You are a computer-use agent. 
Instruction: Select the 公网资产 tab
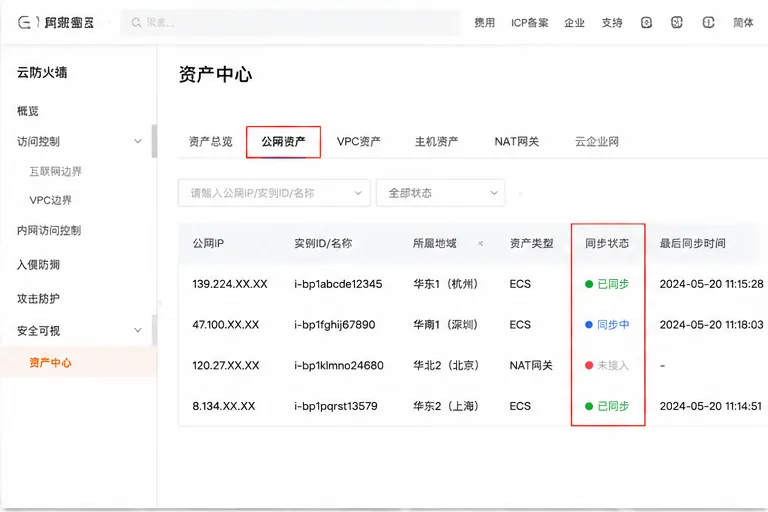pyautogui.click(x=283, y=142)
